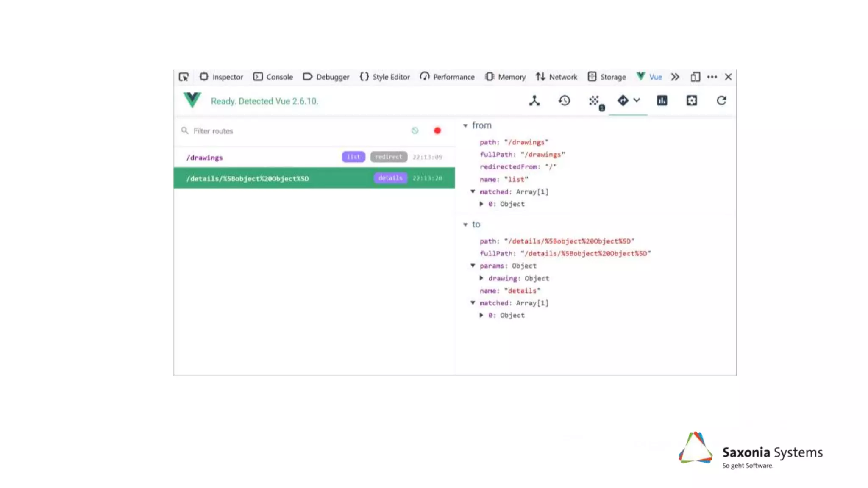868x488 pixels.
Task: Close the developer tools panel
Action: pyautogui.click(x=728, y=77)
